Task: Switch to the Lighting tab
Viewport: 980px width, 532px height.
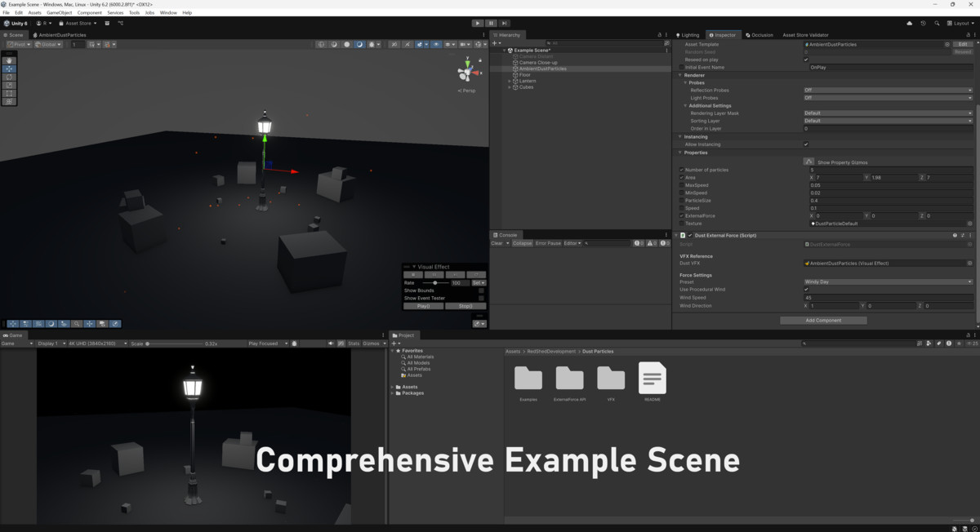Action: click(692, 35)
